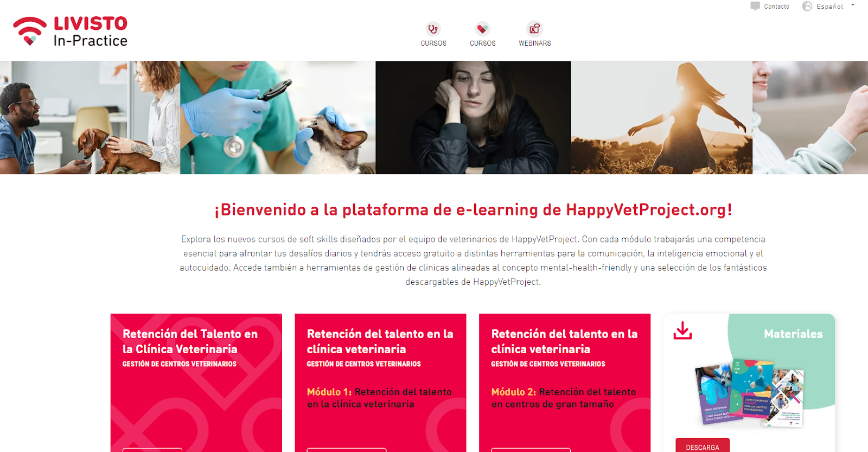Open the heart Cursos icon
Viewport: 868px width, 452px height.
(x=482, y=29)
